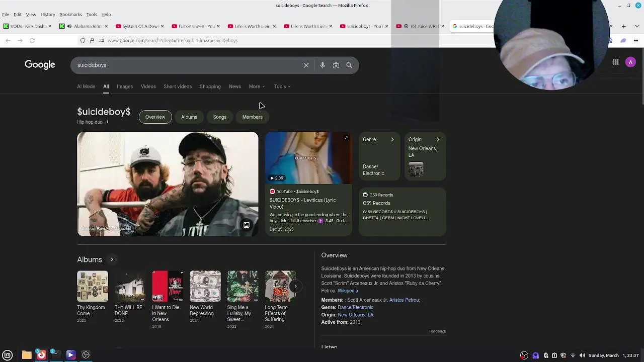Image resolution: width=644 pixels, height=362 pixels.
Task: Click the magnifier search button
Action: click(x=349, y=65)
